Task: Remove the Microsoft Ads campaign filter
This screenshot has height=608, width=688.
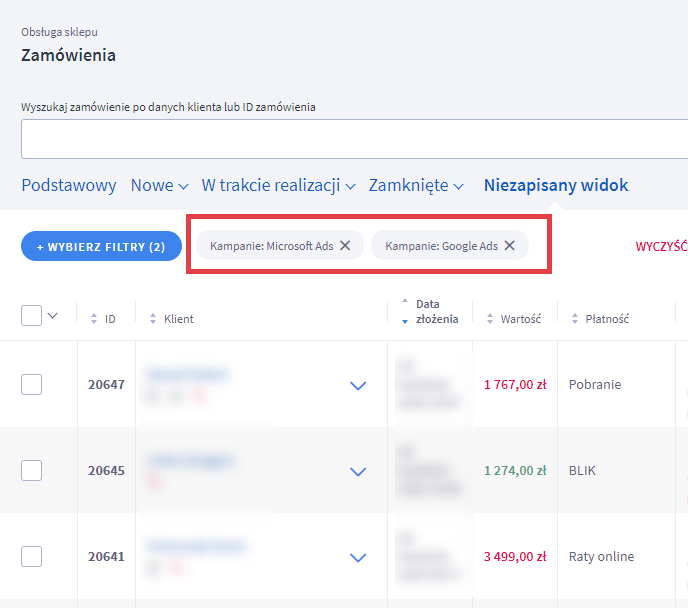Action: coord(345,246)
